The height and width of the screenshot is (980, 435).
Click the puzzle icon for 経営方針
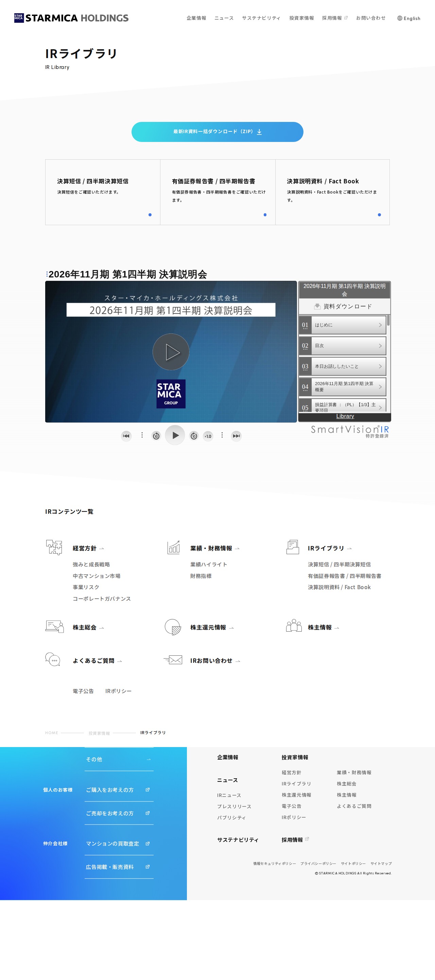(x=54, y=547)
